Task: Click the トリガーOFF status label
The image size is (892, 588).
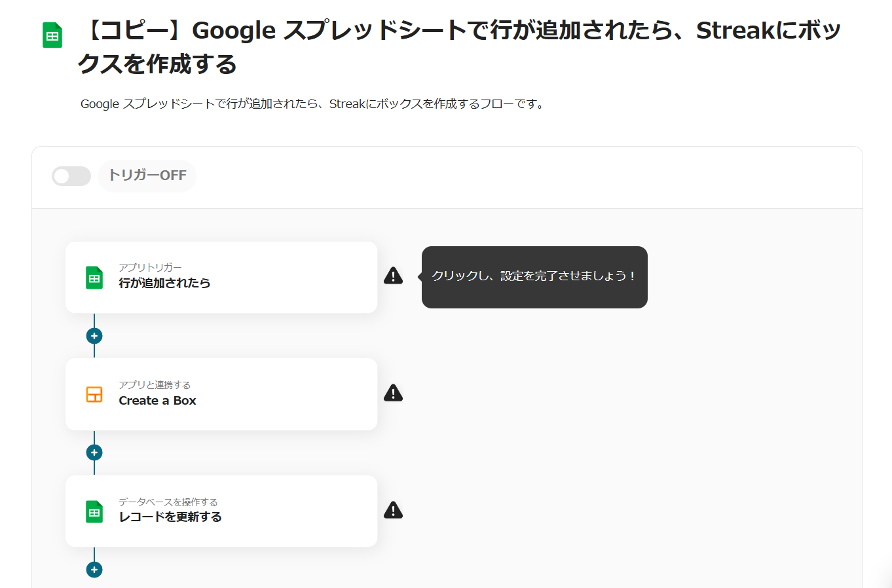Action: [x=147, y=175]
